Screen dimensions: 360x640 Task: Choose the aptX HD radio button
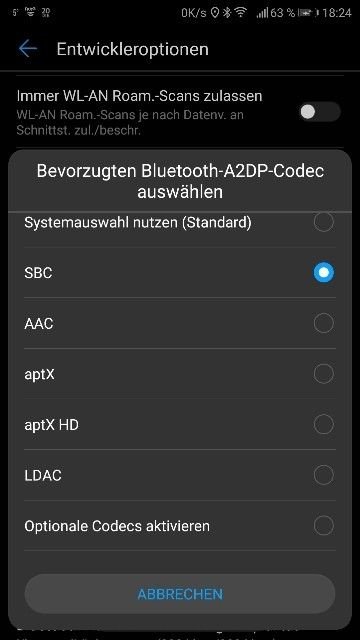tap(324, 424)
